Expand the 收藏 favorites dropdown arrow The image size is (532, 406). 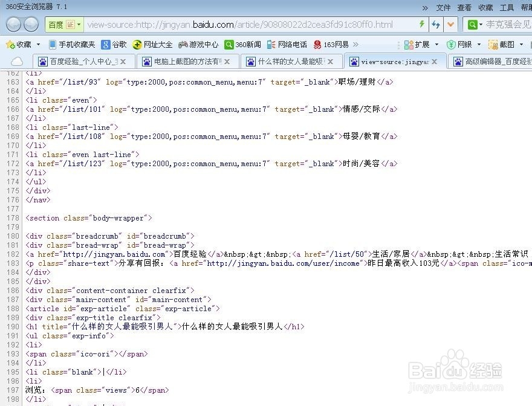tap(38, 45)
